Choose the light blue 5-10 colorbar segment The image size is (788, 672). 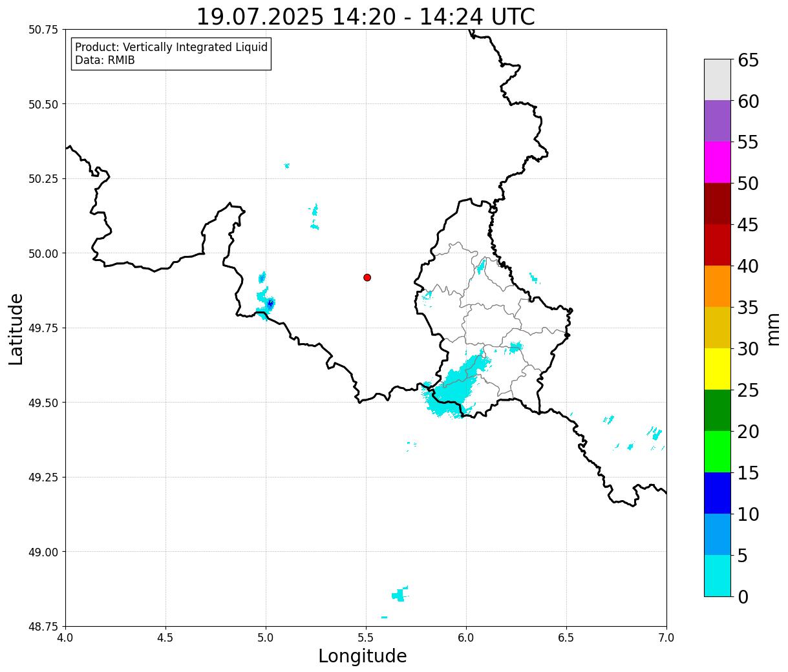718,534
